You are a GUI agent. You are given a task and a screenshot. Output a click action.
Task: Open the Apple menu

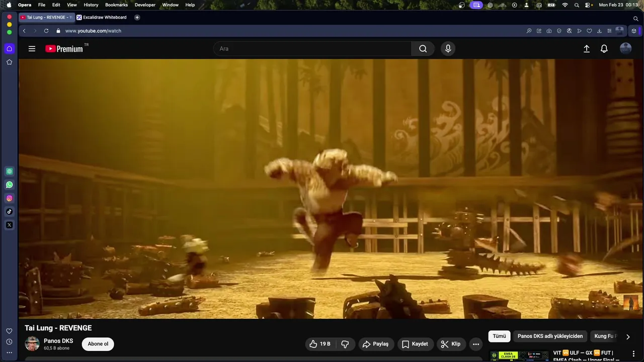(9, 5)
